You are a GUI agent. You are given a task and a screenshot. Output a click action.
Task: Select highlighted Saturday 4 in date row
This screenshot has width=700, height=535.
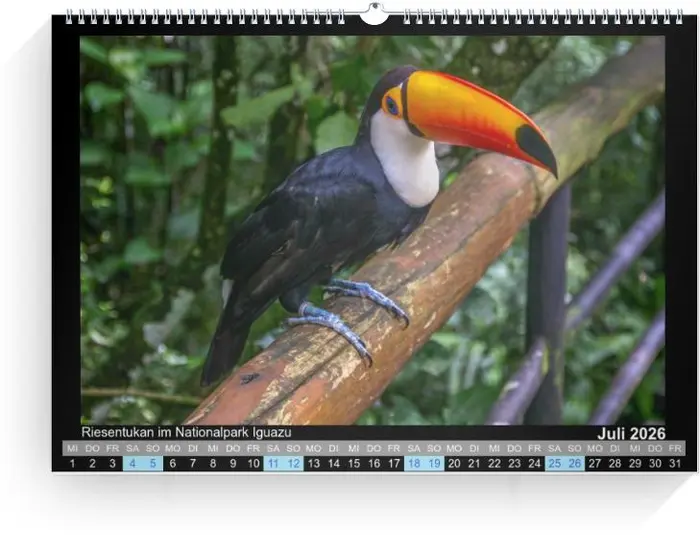(132, 464)
